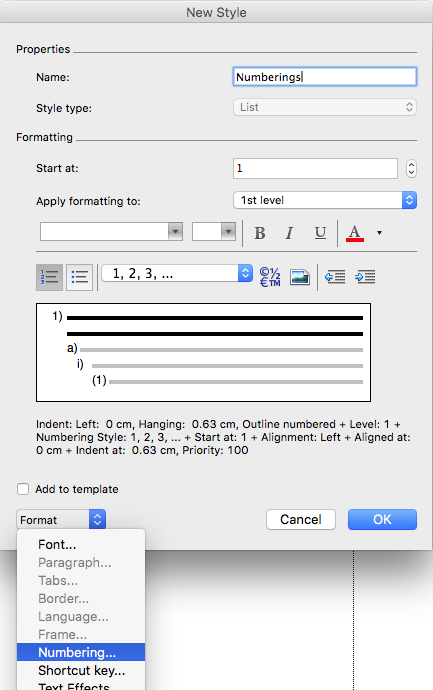Select Shortcut key... menu entry
This screenshot has height=690, width=433.
81,670
